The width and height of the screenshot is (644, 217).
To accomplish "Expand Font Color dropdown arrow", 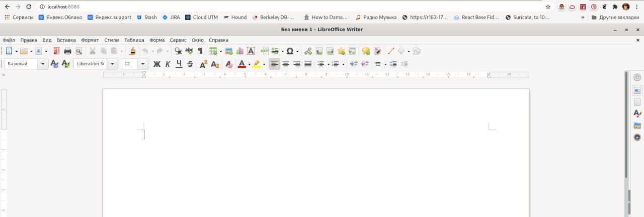I will pyautogui.click(x=250, y=64).
